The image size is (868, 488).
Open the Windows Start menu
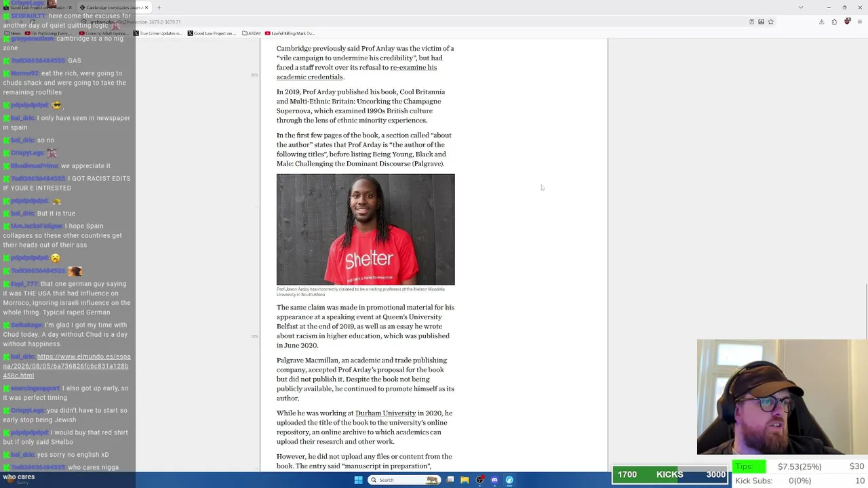point(359,480)
